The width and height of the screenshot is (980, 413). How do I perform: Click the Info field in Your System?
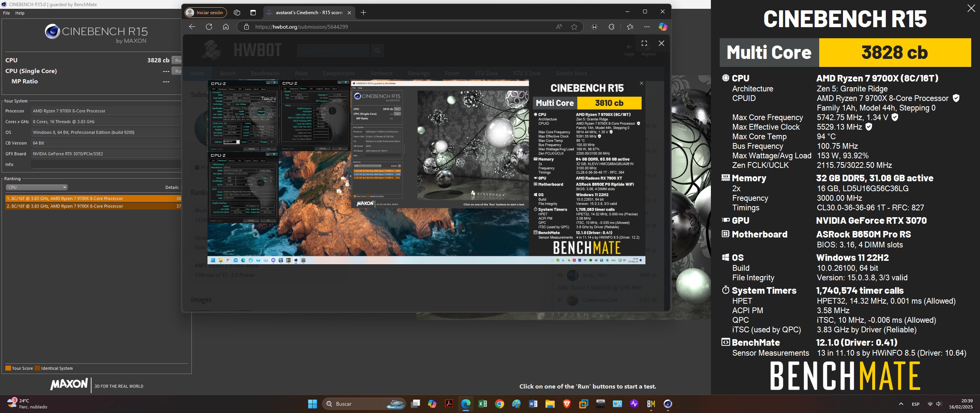click(106, 164)
